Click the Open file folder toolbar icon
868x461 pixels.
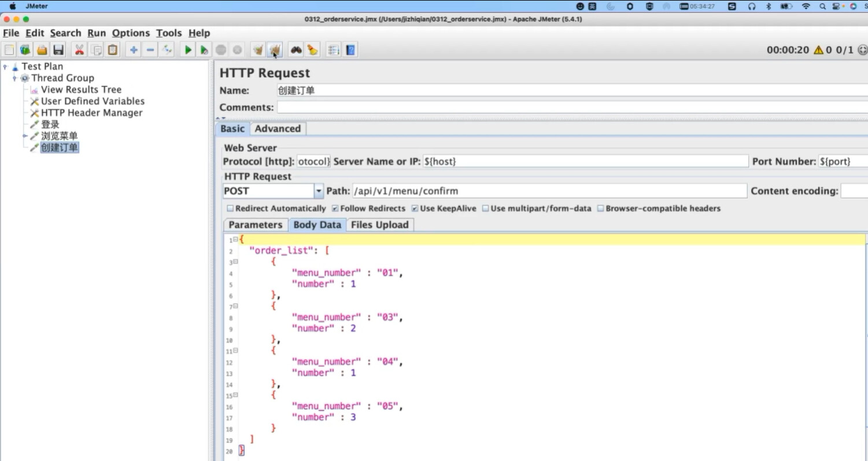click(x=42, y=50)
